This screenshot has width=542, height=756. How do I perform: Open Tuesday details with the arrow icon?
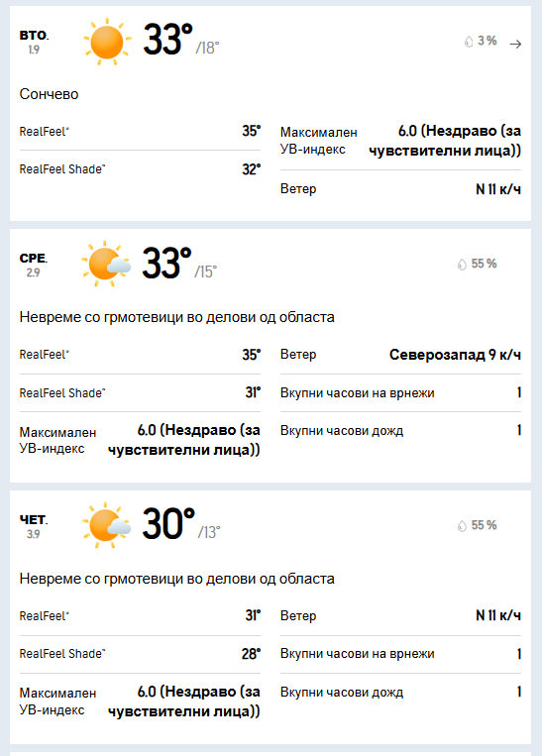(x=515, y=44)
